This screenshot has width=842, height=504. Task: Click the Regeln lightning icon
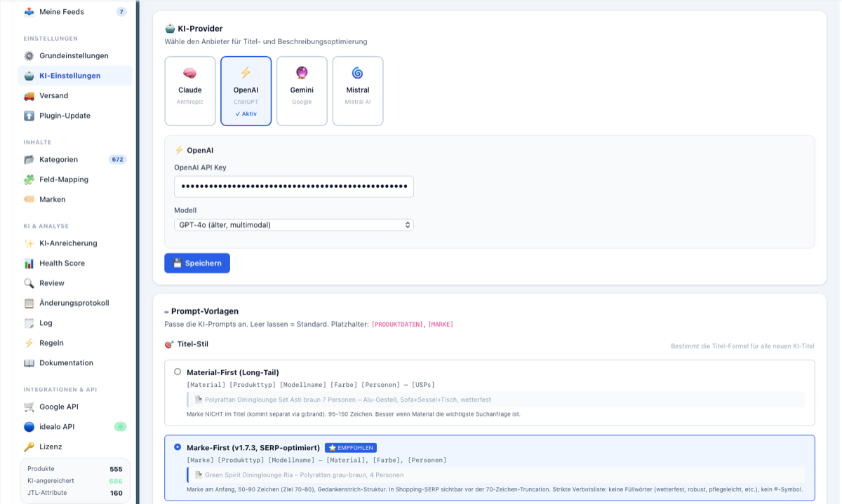pos(29,343)
